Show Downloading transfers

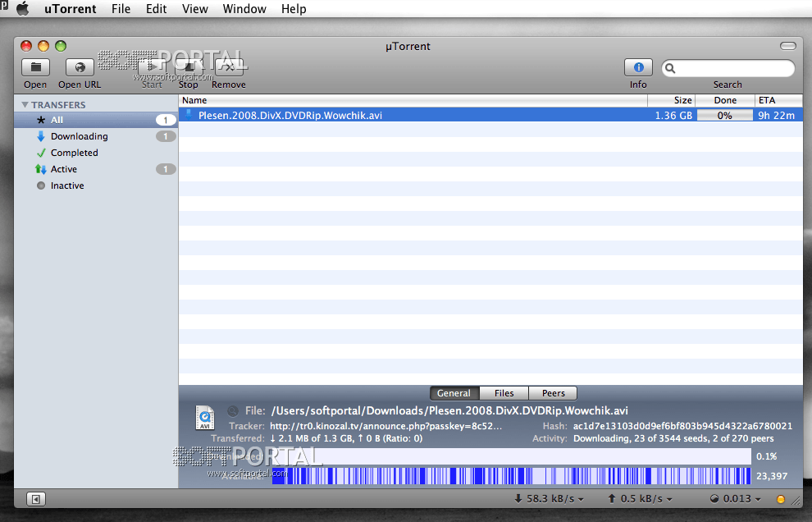(x=96, y=136)
